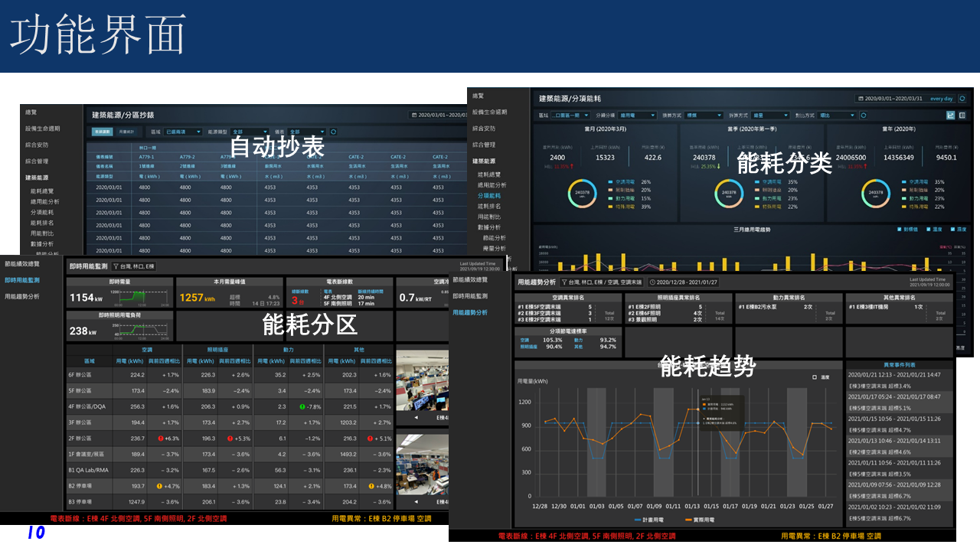Click the 空調用電 blue legend swatch in 當月
Viewport: 980px width, 551px height.
click(611, 182)
